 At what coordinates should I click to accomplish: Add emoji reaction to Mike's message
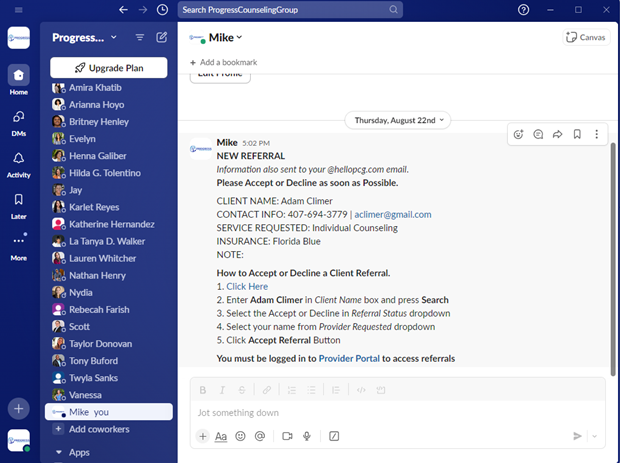click(518, 134)
